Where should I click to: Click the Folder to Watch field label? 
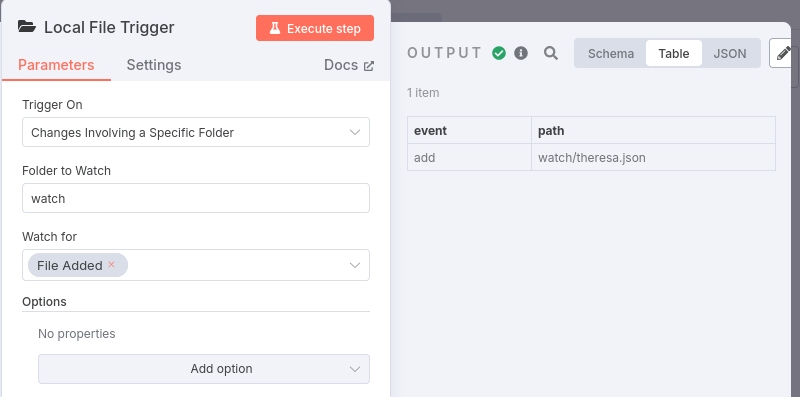click(x=66, y=170)
